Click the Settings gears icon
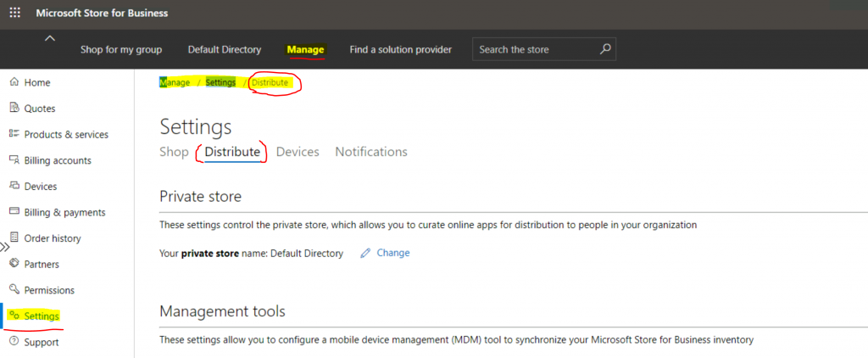 tap(14, 316)
